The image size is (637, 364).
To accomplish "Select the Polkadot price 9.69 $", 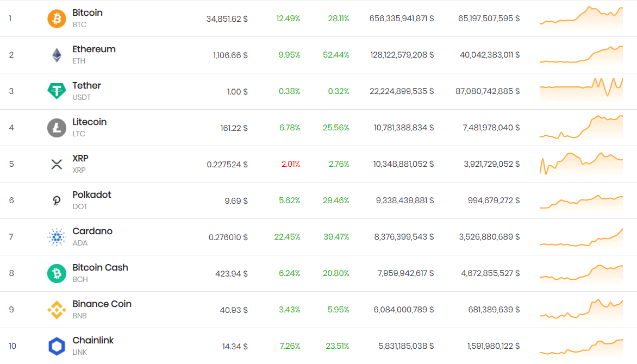I will pyautogui.click(x=236, y=200).
